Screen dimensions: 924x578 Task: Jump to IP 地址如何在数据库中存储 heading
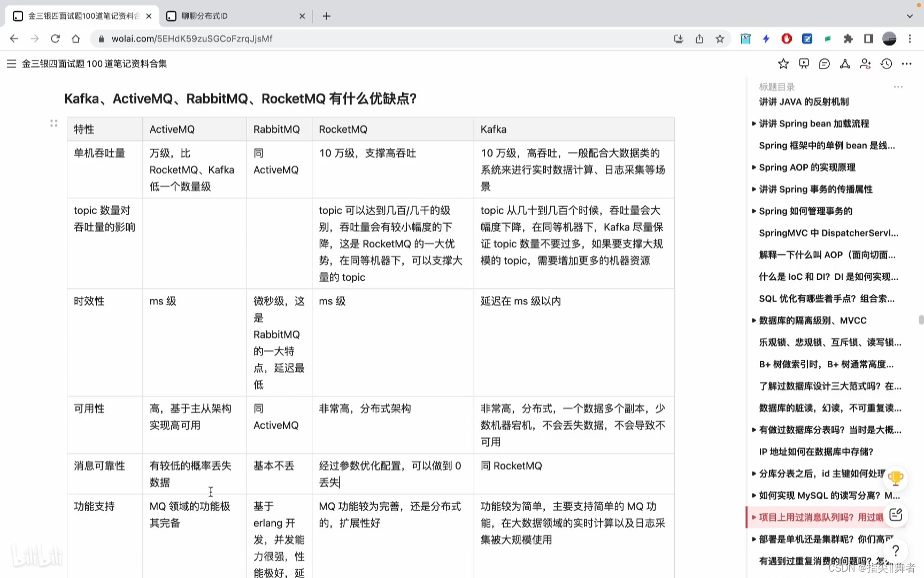pyautogui.click(x=816, y=452)
